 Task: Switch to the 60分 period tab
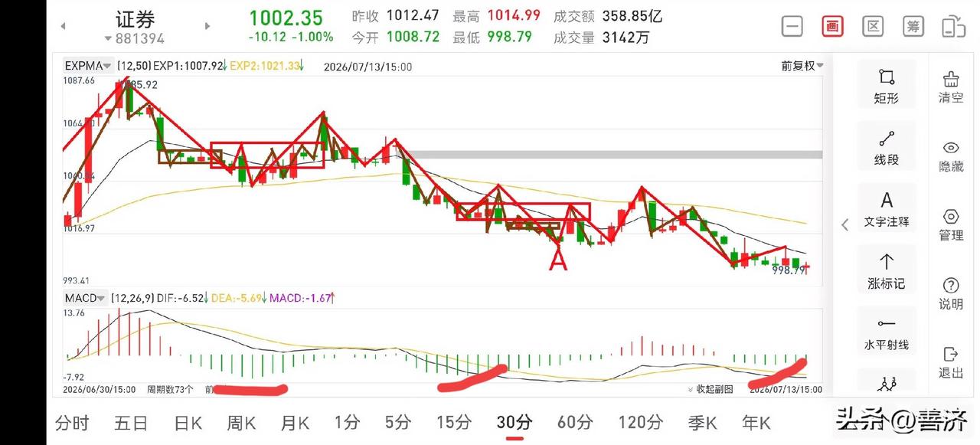pyautogui.click(x=575, y=422)
